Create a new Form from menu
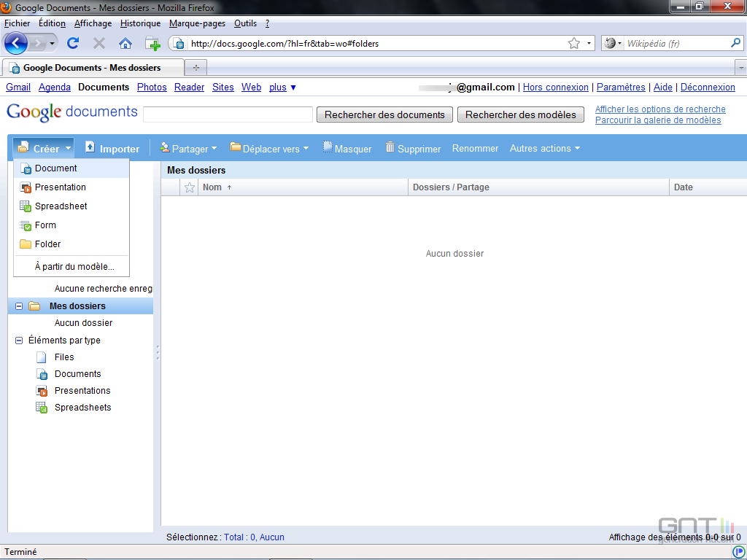 (71, 225)
